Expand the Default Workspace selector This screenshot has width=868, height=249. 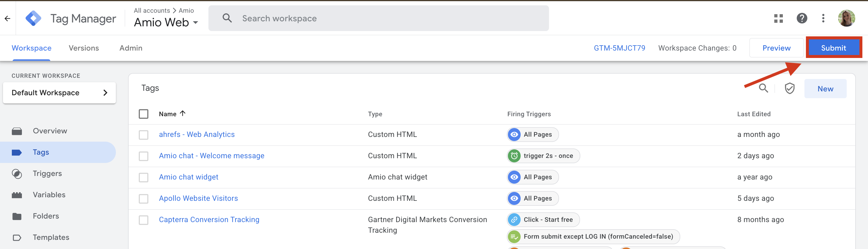click(x=59, y=93)
